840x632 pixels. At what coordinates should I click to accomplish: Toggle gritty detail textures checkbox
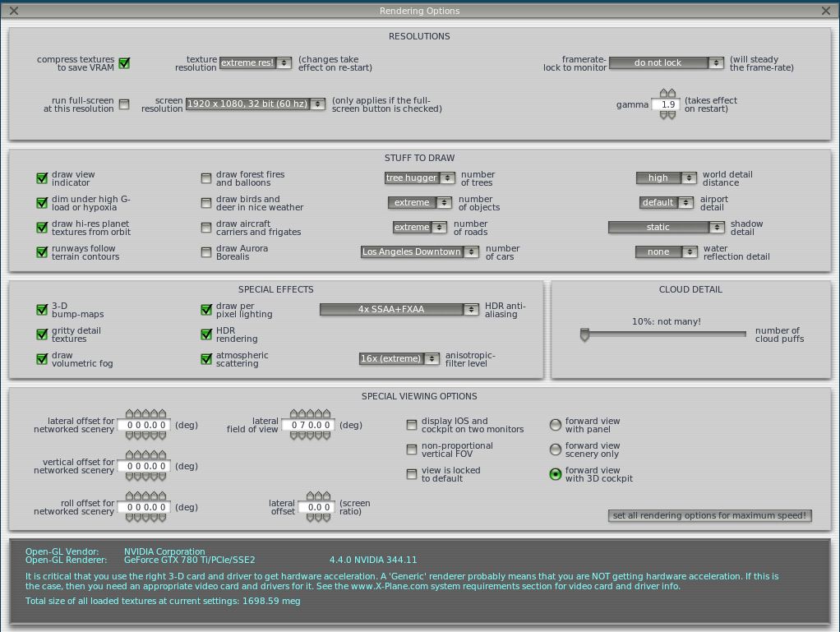(42, 334)
